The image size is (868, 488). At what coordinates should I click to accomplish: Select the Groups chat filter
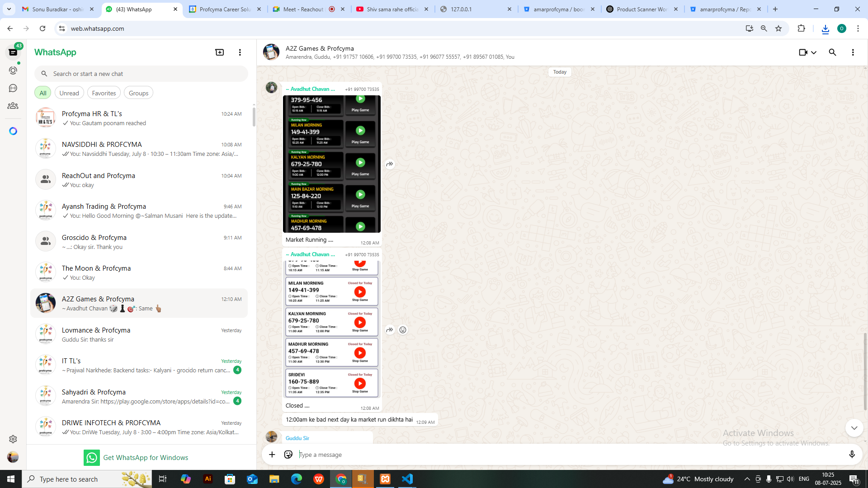pyautogui.click(x=138, y=93)
